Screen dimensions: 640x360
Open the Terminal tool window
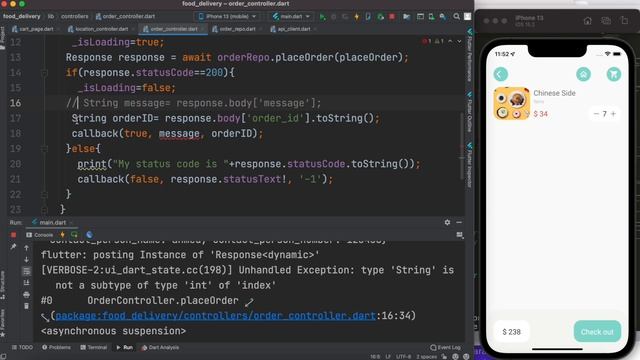(93, 347)
